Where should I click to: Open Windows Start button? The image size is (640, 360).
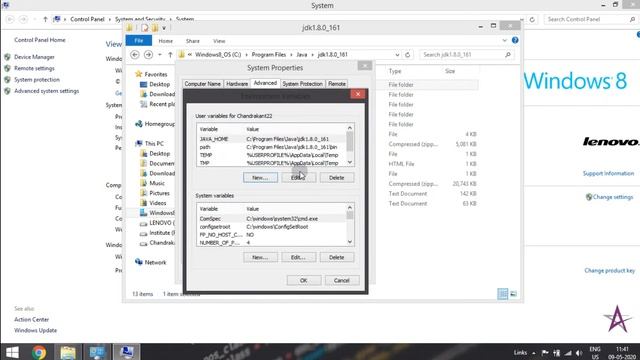pos(12,352)
